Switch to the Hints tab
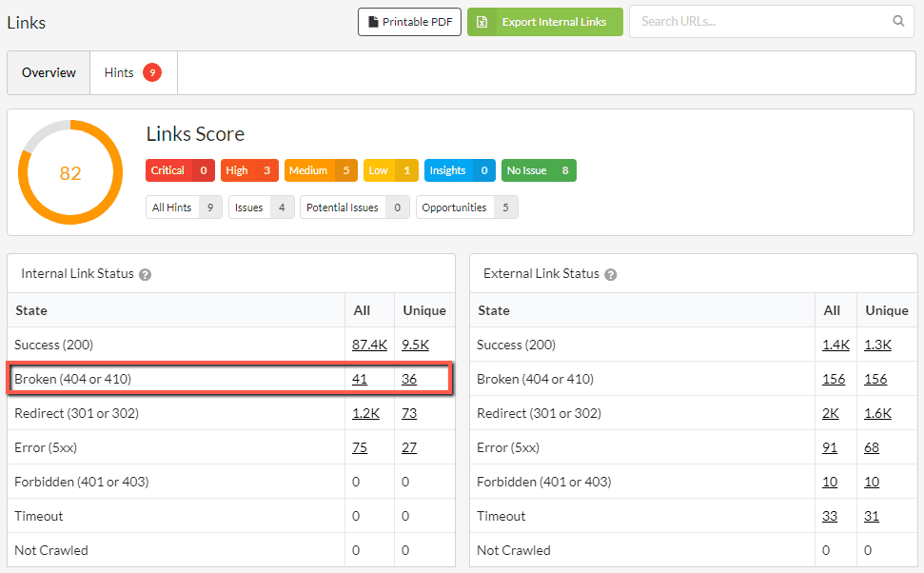The height and width of the screenshot is (573, 924). (132, 73)
